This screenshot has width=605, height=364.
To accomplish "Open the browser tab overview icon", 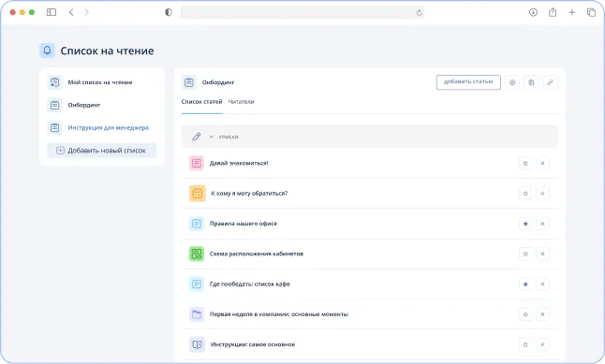I will pyautogui.click(x=591, y=12).
